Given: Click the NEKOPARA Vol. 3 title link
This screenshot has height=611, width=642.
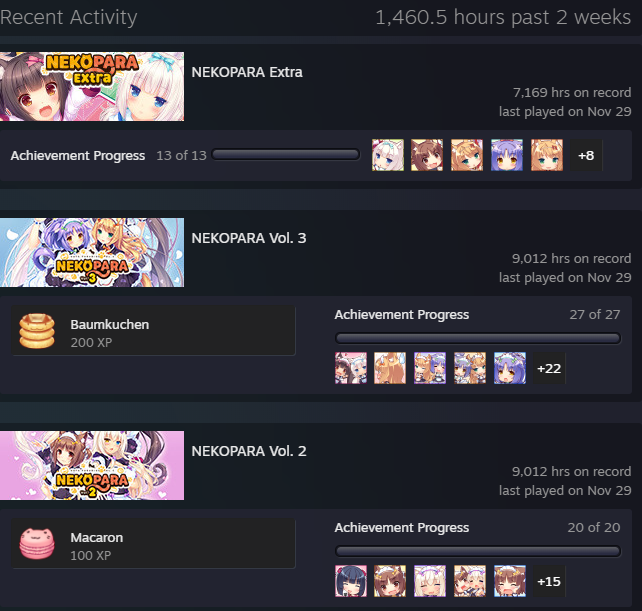Looking at the screenshot, I should [x=249, y=238].
